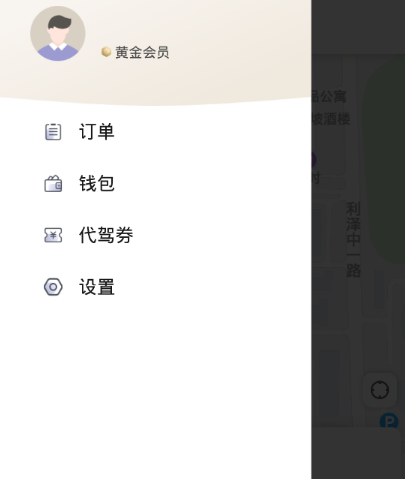Viewport: 405px width, 479px height.
Task: Tap the green park area on map
Action: pyautogui.click(x=385, y=160)
